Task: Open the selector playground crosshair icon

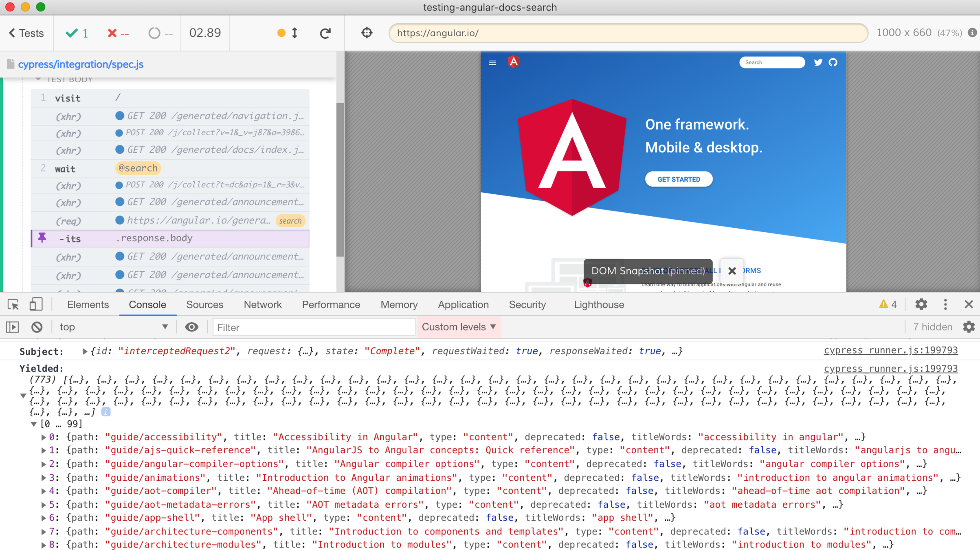Action: click(x=367, y=33)
